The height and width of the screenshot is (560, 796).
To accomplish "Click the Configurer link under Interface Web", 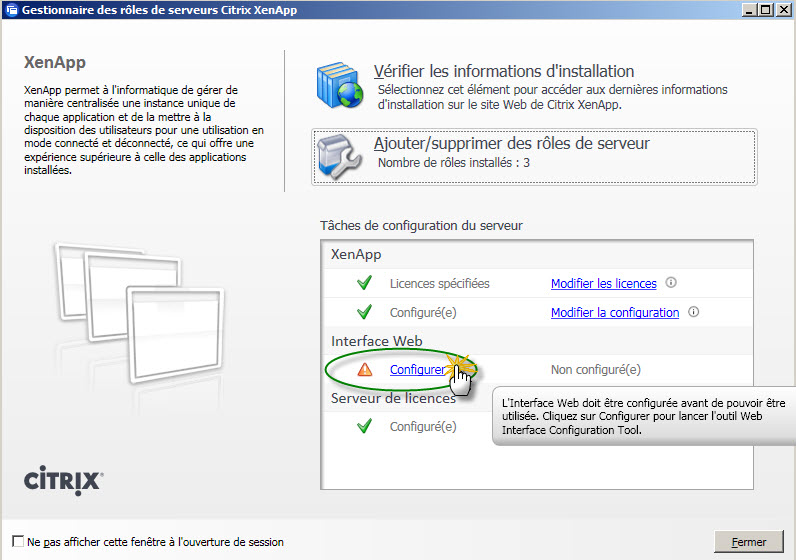I will (x=417, y=370).
